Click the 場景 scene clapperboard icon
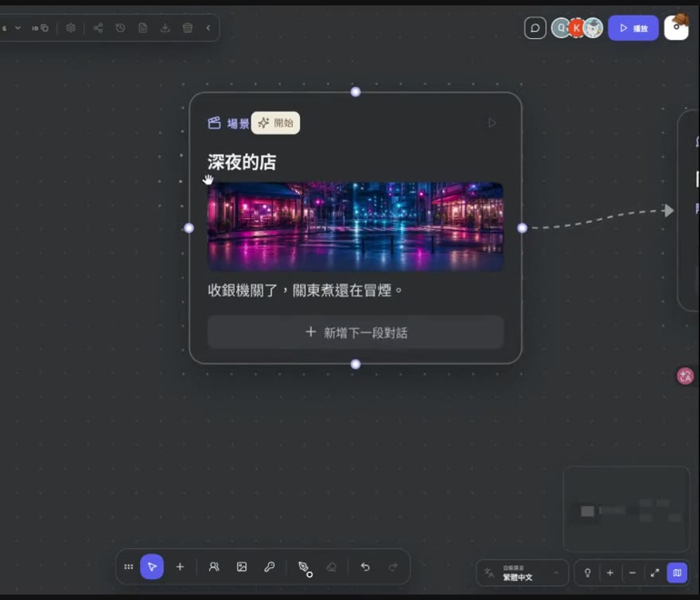 point(214,123)
